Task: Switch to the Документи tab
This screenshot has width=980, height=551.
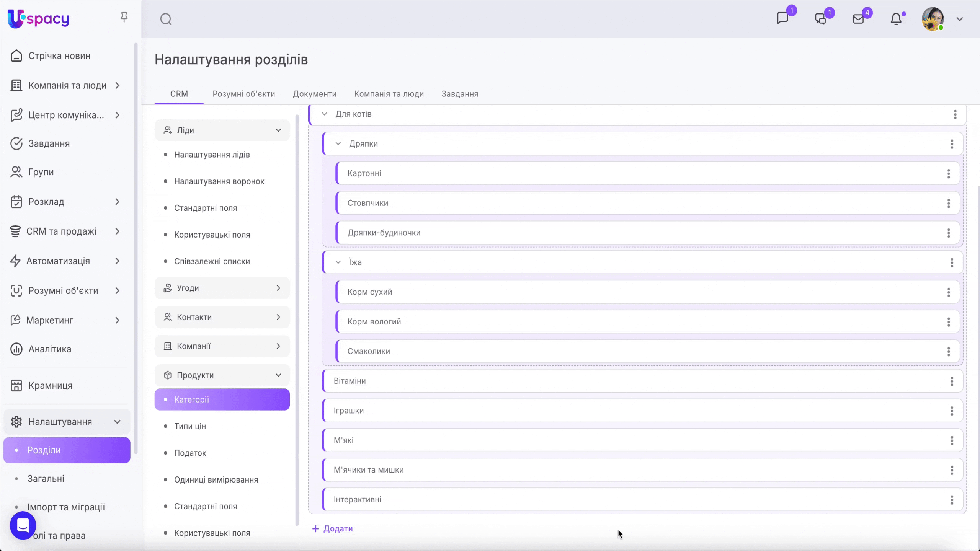Action: point(315,94)
